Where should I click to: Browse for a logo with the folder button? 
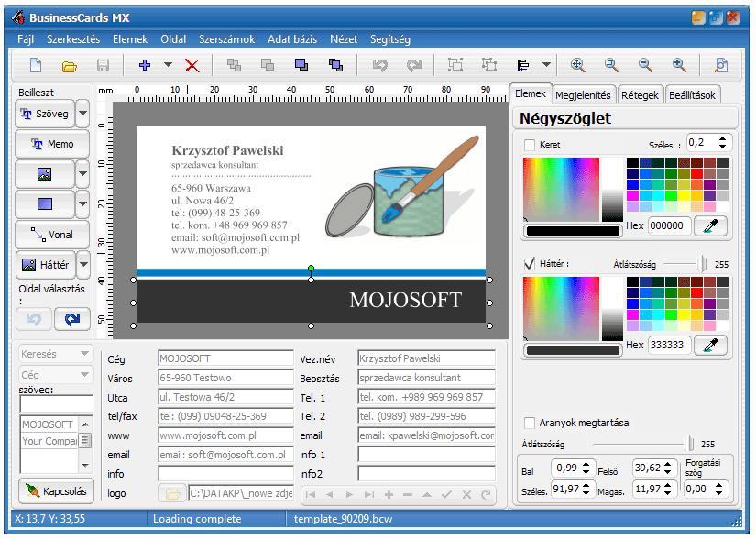172,493
